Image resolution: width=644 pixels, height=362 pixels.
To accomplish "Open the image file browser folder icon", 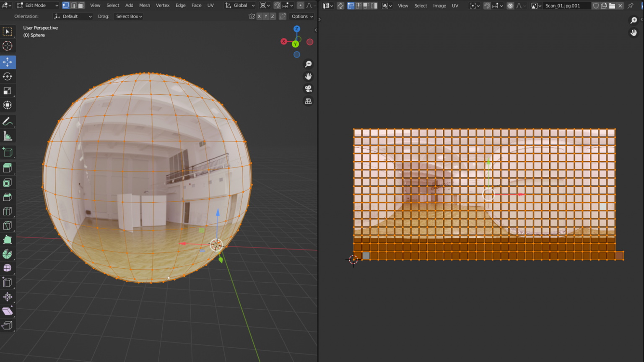I will click(x=612, y=6).
